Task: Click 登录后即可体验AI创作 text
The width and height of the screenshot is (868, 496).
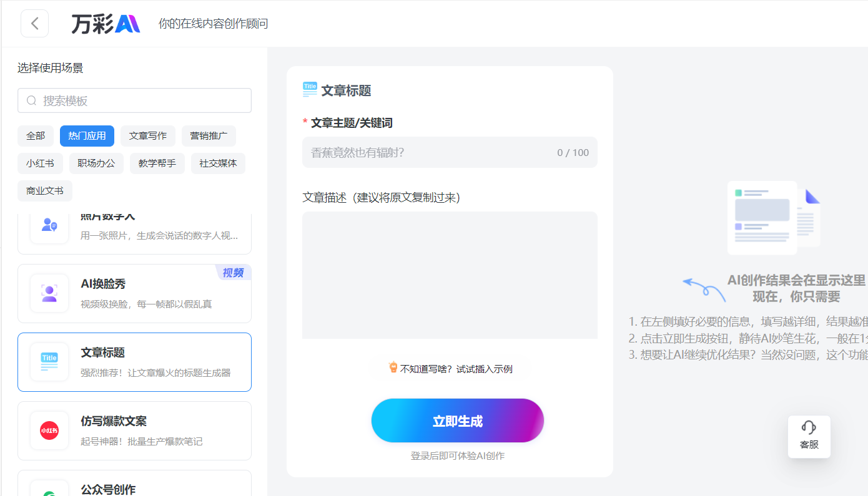Action: pos(458,456)
